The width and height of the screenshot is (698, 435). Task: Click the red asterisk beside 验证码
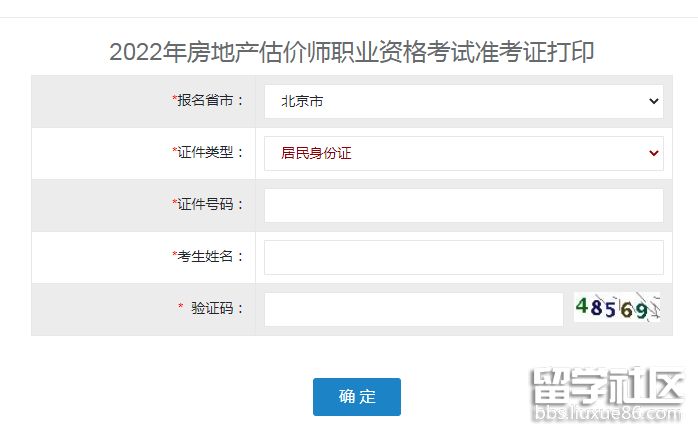(181, 308)
